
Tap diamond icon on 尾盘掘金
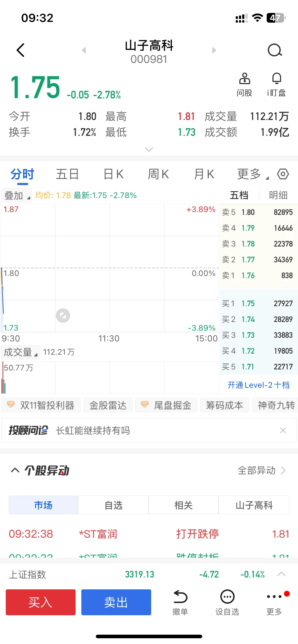click(145, 405)
